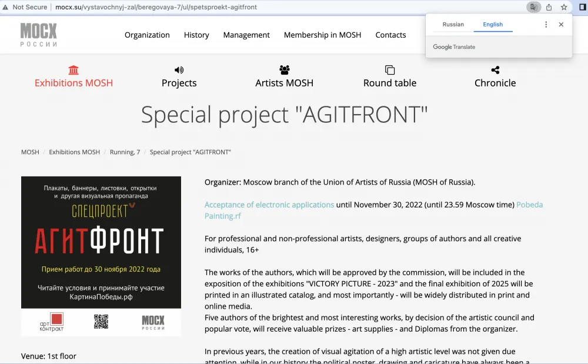
Task: Click the MOSH Russia logo
Action: coord(39,35)
